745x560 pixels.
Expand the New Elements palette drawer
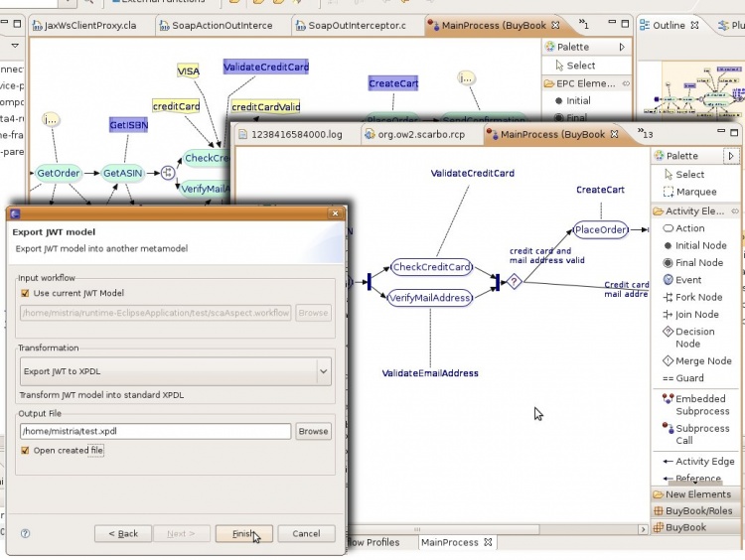coord(697,494)
